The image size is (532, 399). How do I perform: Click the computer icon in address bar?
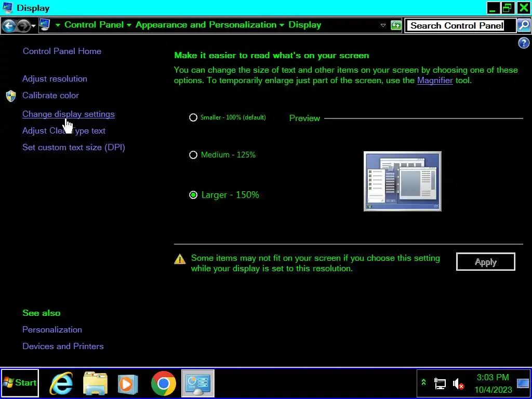click(x=45, y=25)
